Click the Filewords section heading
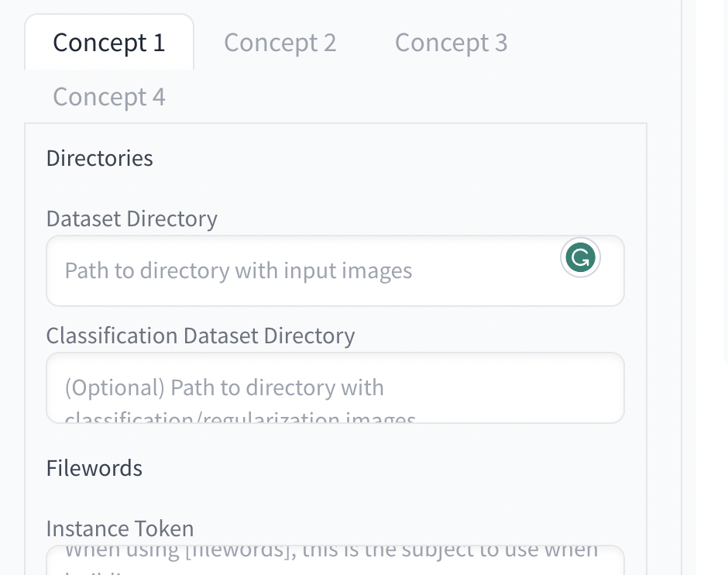Screen dimensions: 728x575 (94, 468)
